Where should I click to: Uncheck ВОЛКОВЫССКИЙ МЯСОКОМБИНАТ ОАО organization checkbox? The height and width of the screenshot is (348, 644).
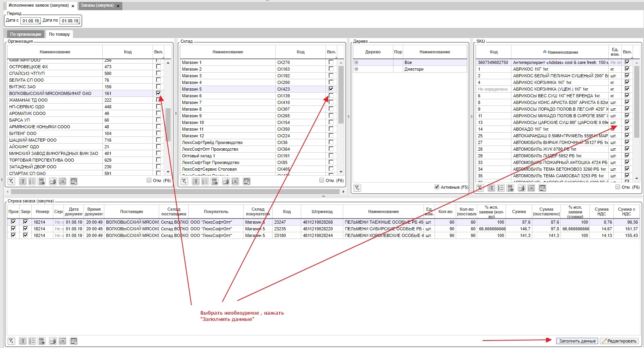(x=158, y=93)
